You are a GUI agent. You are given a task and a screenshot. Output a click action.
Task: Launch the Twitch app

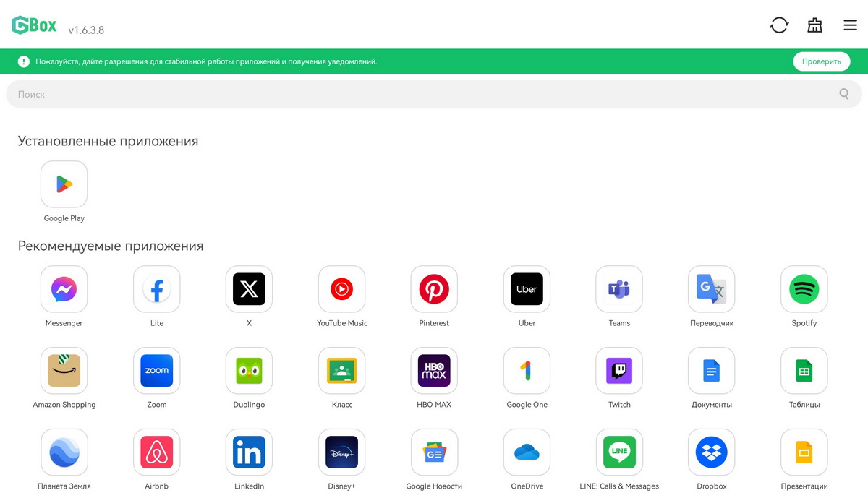[619, 371]
